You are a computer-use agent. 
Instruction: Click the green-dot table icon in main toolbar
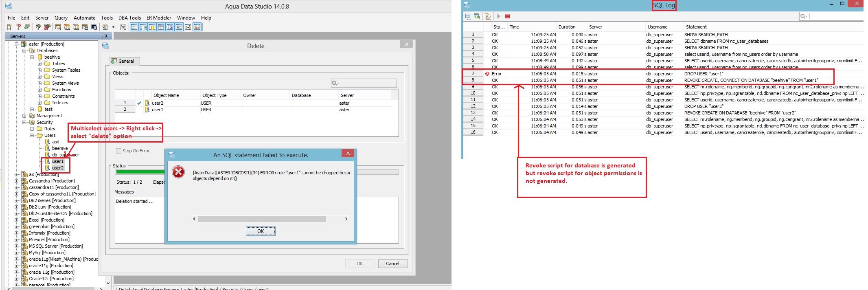point(27,27)
